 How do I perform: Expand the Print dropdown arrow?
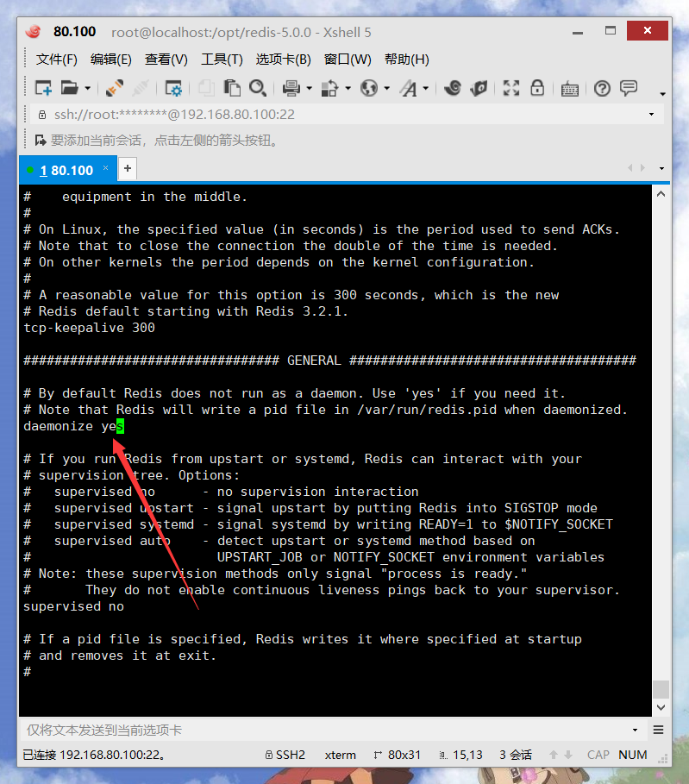point(309,89)
